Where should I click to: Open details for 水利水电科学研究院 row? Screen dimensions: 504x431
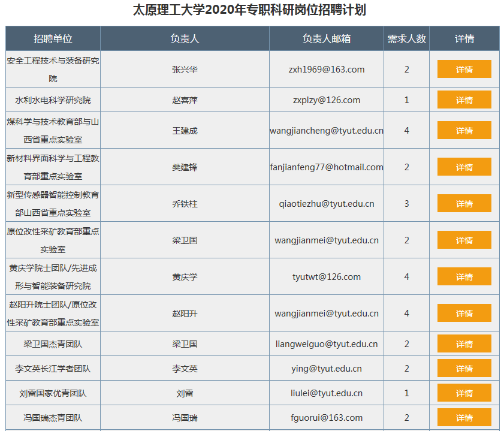pyautogui.click(x=464, y=100)
